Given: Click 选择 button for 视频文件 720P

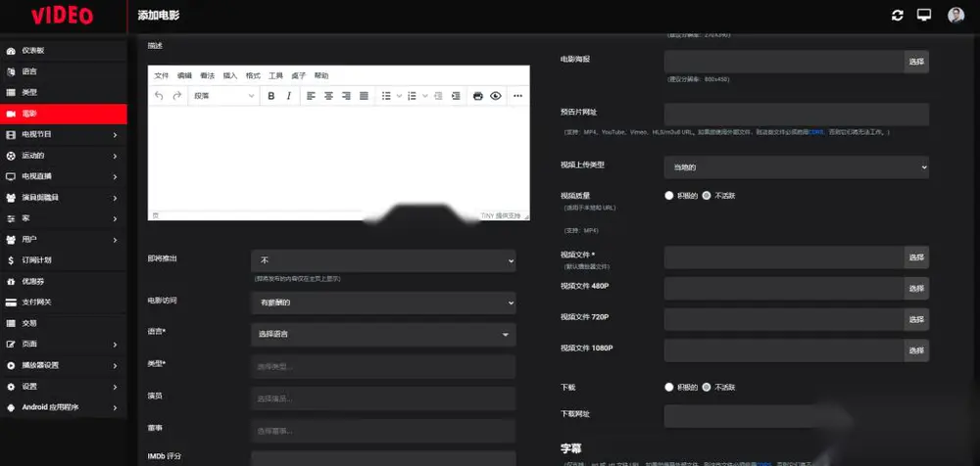Looking at the screenshot, I should click(x=916, y=319).
